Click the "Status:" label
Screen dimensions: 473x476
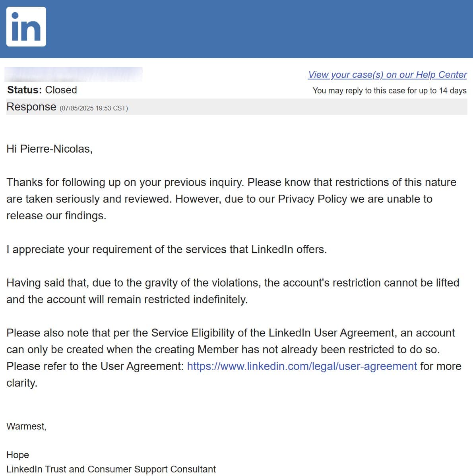point(24,90)
